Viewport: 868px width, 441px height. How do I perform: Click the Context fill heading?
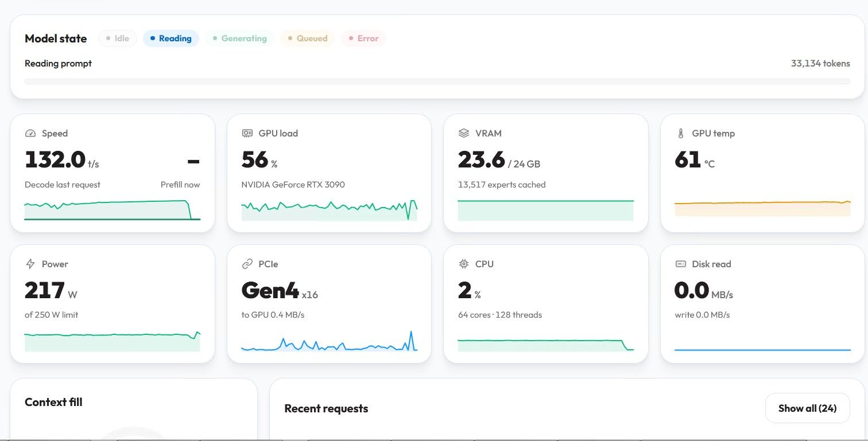pos(53,402)
